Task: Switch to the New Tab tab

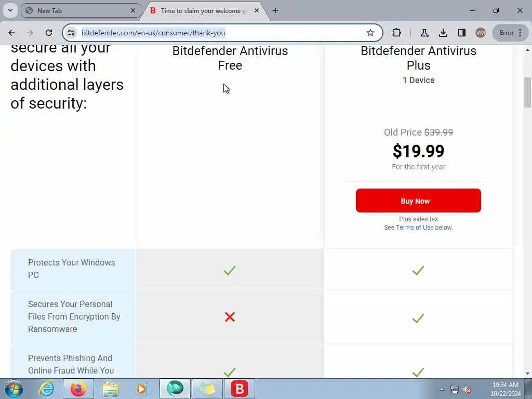Action: pos(81,10)
